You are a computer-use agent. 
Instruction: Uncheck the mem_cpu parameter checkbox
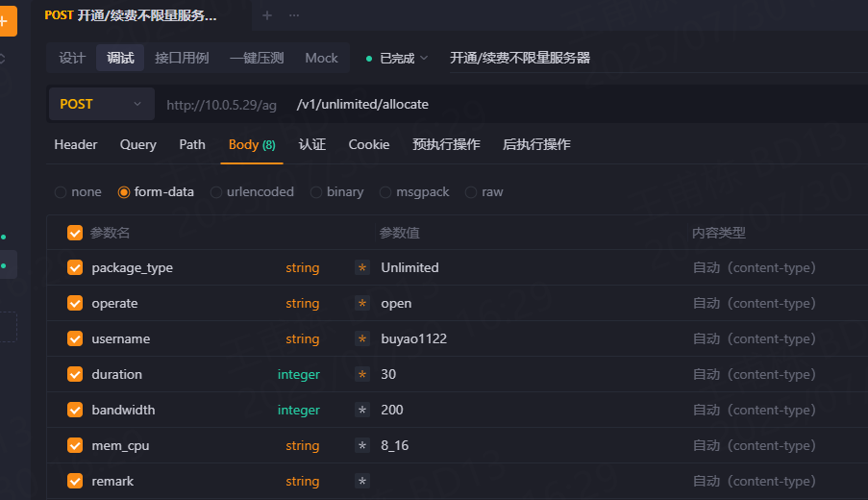tap(75, 446)
